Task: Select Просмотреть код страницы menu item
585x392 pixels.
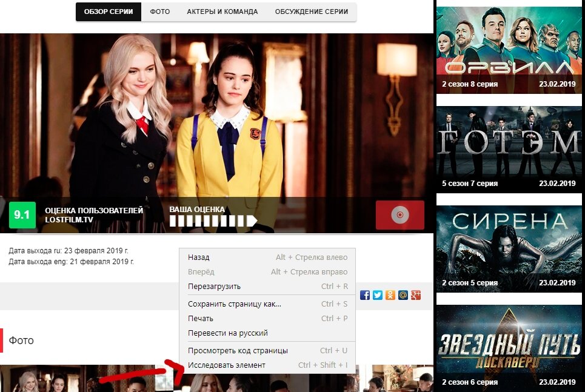Action: tap(267, 350)
